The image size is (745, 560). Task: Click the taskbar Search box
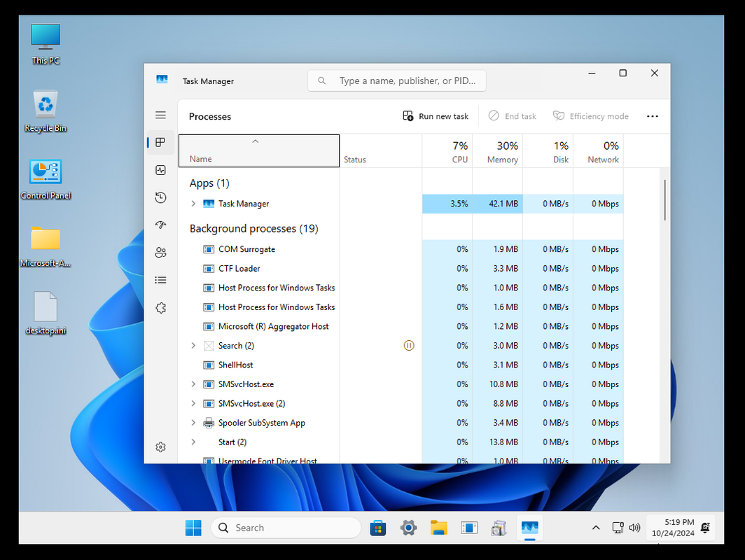coord(286,528)
